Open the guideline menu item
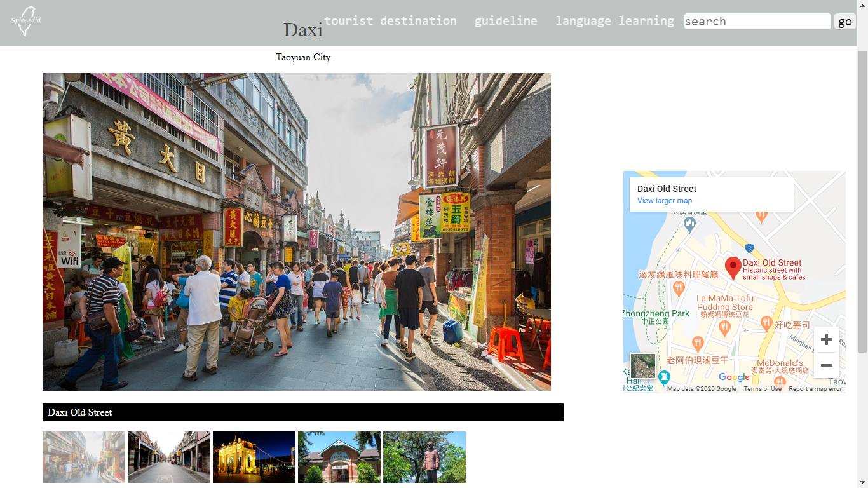Image resolution: width=868 pixels, height=488 pixels. coord(506,21)
